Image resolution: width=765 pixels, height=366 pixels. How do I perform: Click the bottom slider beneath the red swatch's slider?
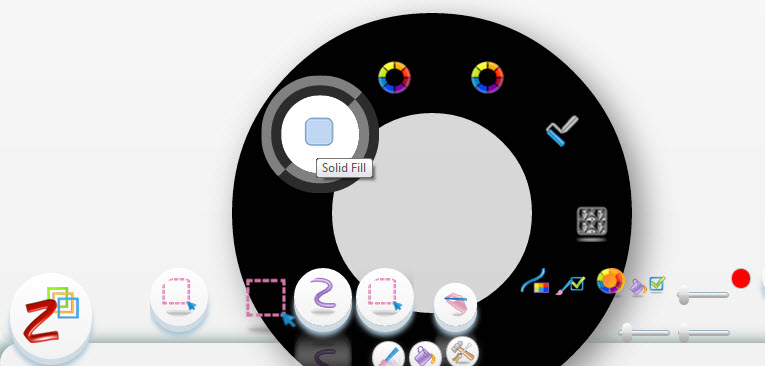(x=704, y=332)
